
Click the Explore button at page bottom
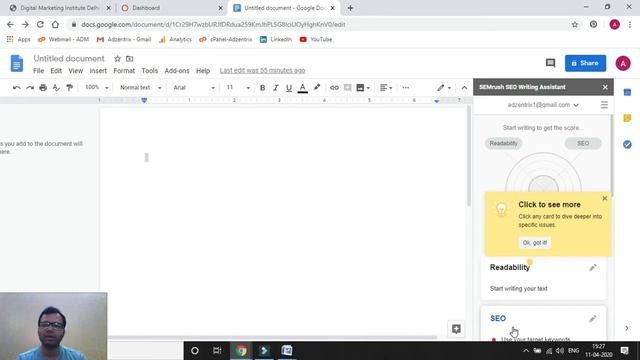pos(456,329)
